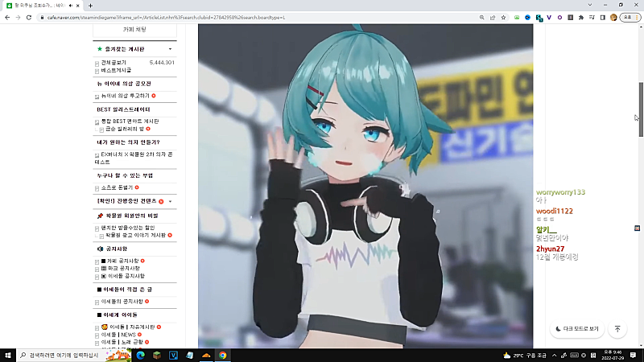The image size is (644, 362).
Task: Click the 왁물원 회원만의 비밀 heading
Action: (x=132, y=216)
